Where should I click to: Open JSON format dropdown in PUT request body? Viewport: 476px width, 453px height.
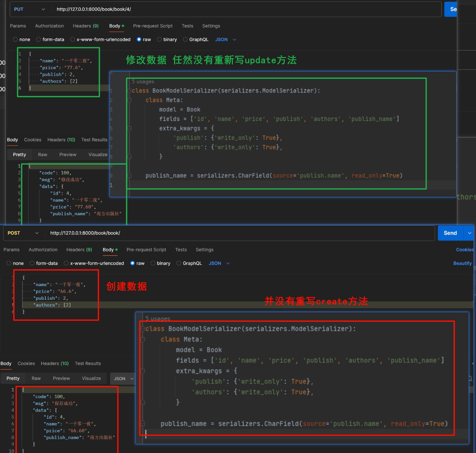click(226, 39)
